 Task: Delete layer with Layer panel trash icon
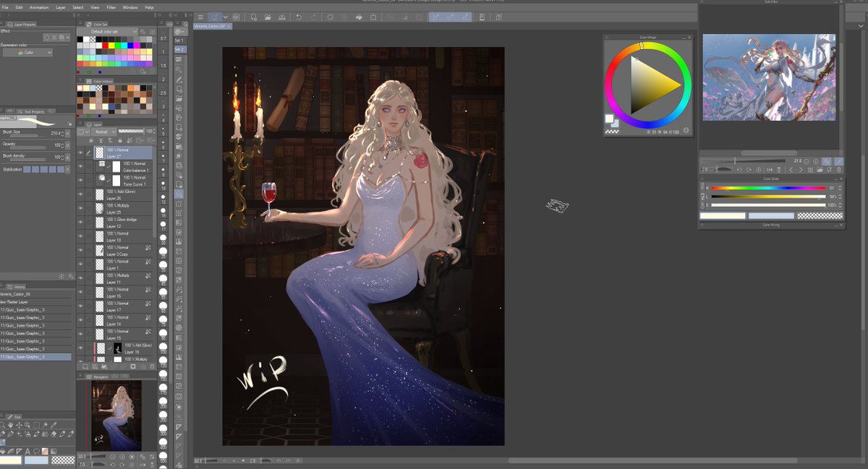pos(152,366)
